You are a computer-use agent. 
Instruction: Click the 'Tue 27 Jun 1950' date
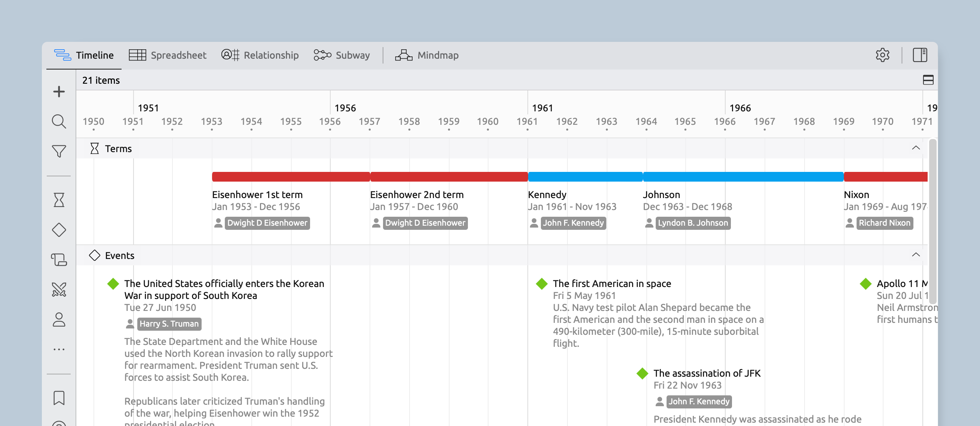(160, 308)
